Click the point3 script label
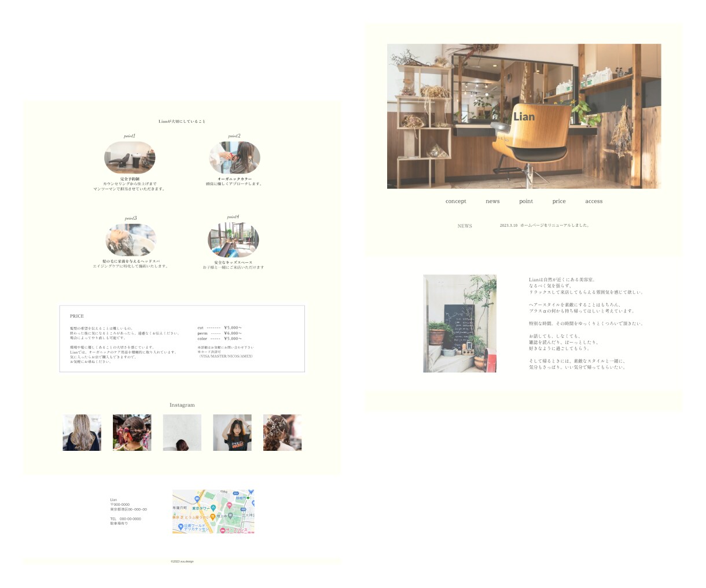 click(x=131, y=218)
